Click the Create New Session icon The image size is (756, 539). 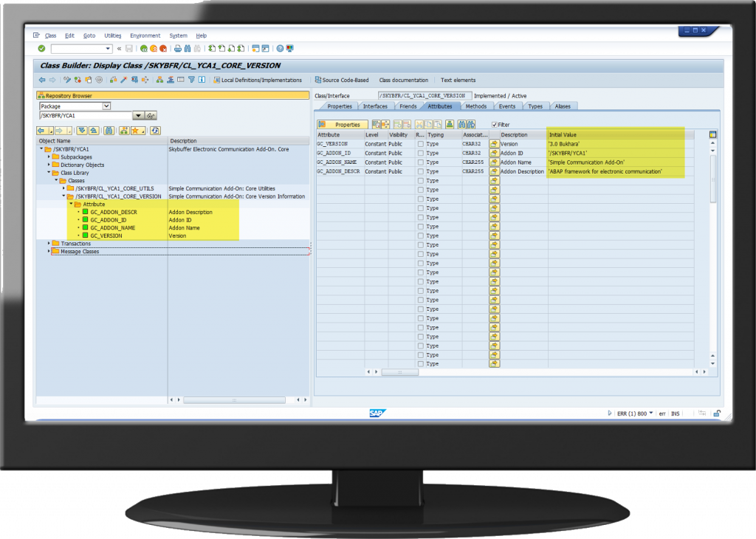tap(255, 48)
